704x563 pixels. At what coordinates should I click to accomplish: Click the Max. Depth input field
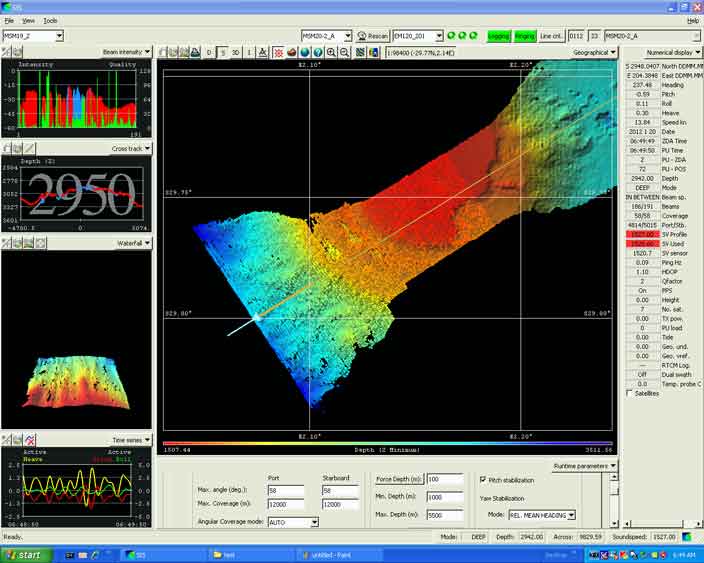444,514
